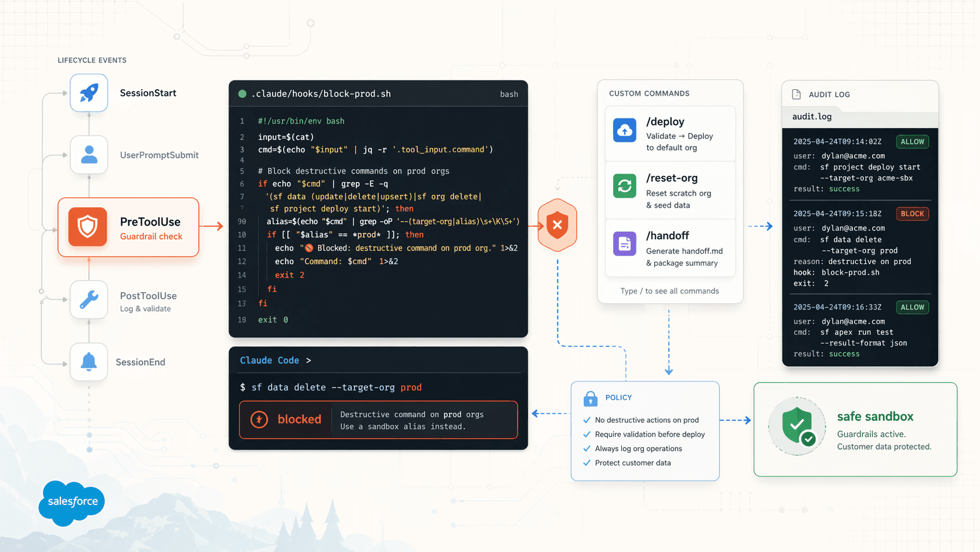Open the PostToolUse wrench icon
This screenshot has width=980, height=552.
click(89, 300)
